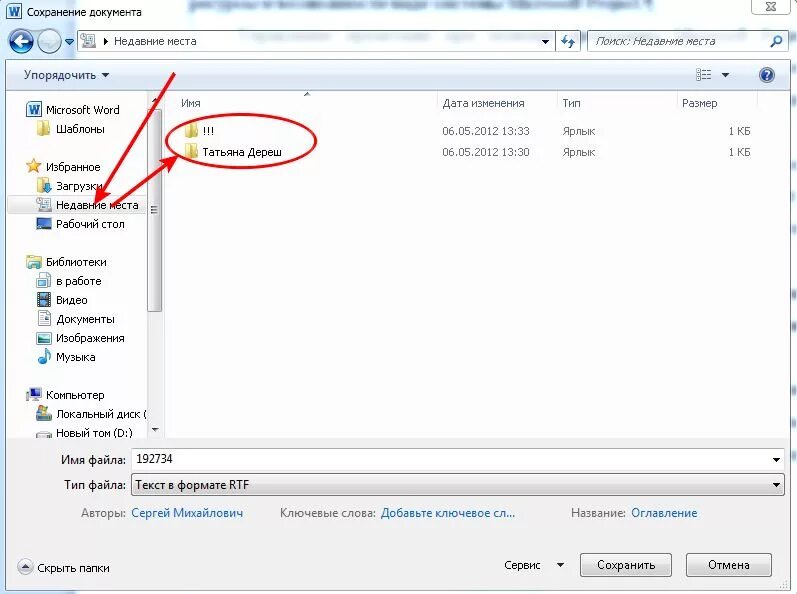This screenshot has width=797, height=594.
Task: Open the Тип файла combo box
Action: (457, 485)
